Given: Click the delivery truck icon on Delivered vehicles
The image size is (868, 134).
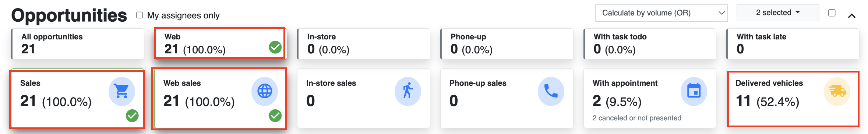Looking at the screenshot, I should (x=837, y=91).
